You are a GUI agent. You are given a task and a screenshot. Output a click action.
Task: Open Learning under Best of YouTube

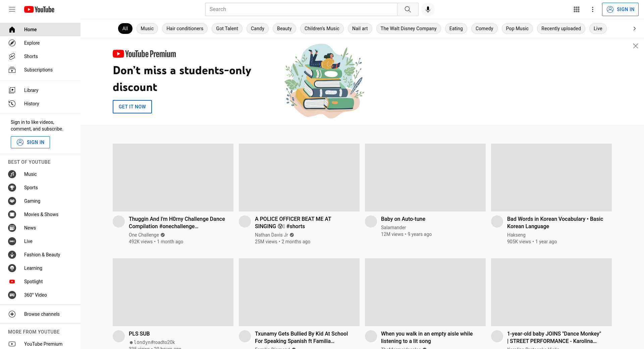(x=40, y=268)
